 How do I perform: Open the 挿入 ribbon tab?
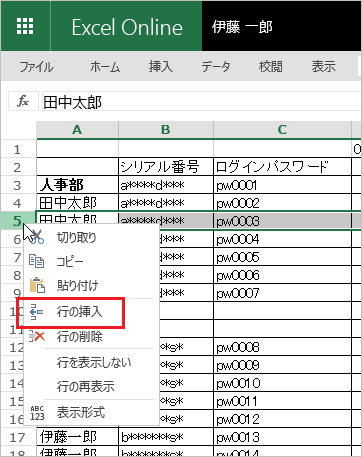pyautogui.click(x=161, y=66)
